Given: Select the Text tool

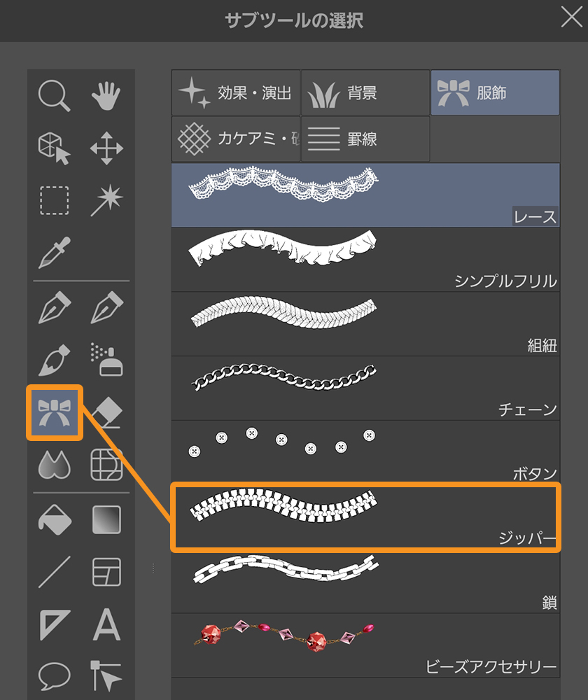Looking at the screenshot, I should pos(106,624).
